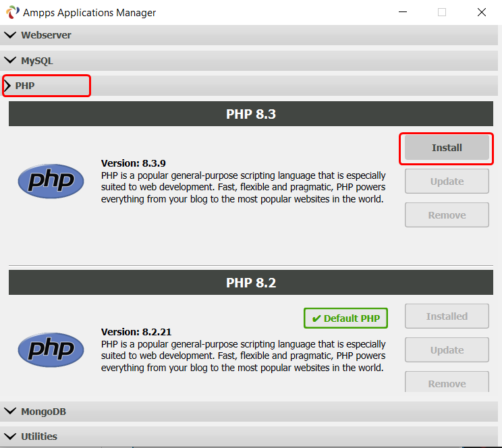Screen dimensions: 502x448
Task: Select the PHP 8.2 header bar
Action: click(x=251, y=283)
